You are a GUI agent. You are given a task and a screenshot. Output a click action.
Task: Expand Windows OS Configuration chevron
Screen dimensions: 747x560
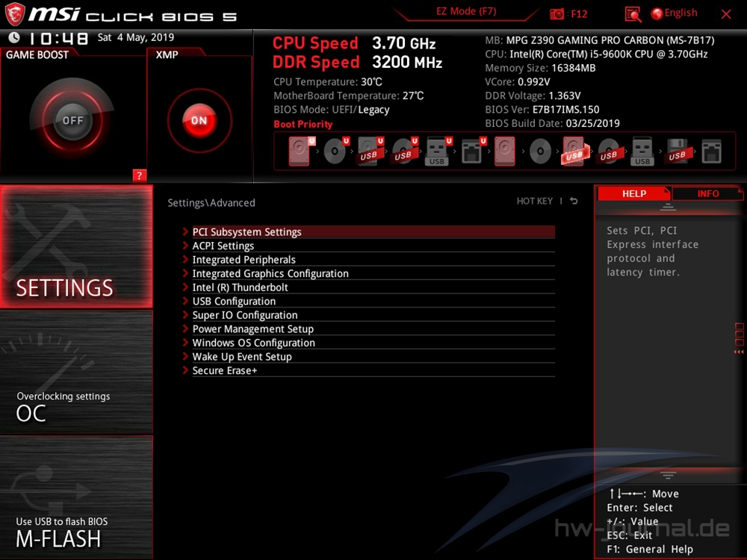click(x=185, y=342)
